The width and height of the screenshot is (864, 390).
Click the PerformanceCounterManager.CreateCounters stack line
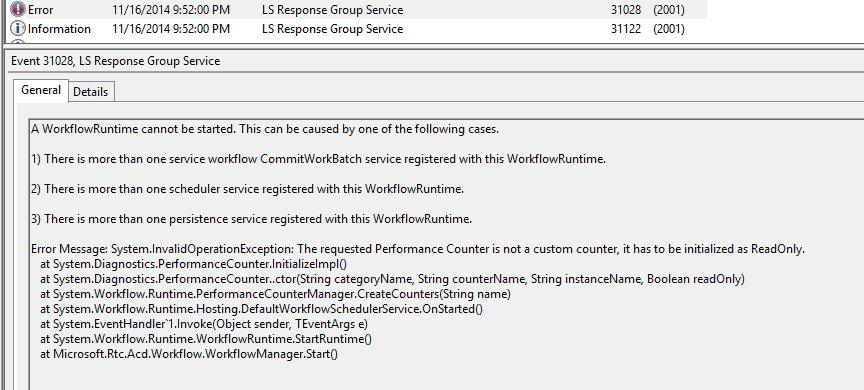tap(276, 294)
